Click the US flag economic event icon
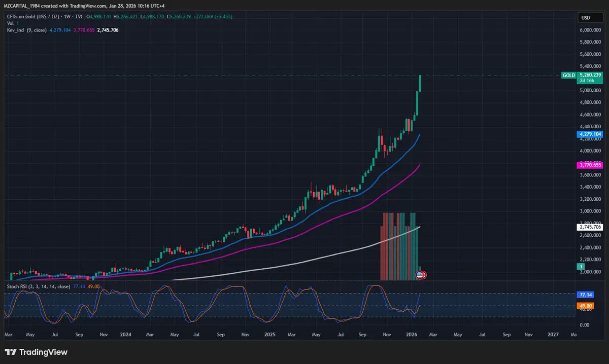Viewport: 609px width, 364px height. point(420,275)
